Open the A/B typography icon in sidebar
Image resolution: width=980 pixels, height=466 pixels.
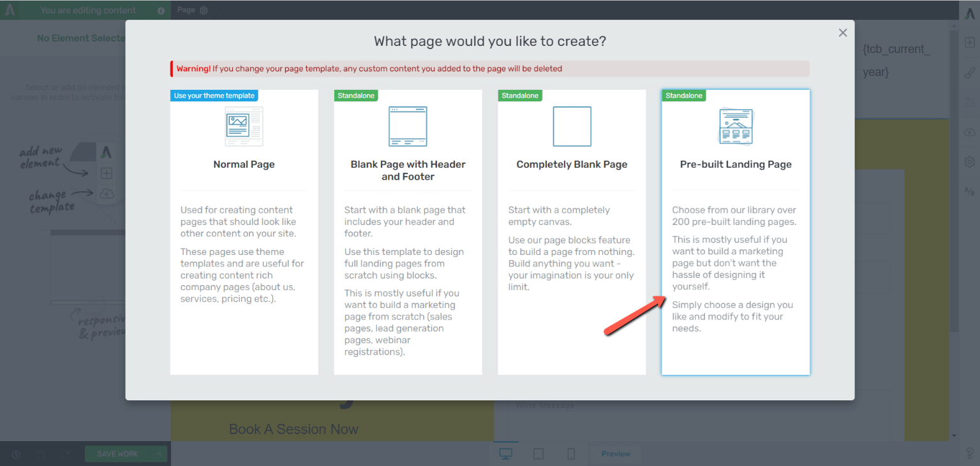970,191
